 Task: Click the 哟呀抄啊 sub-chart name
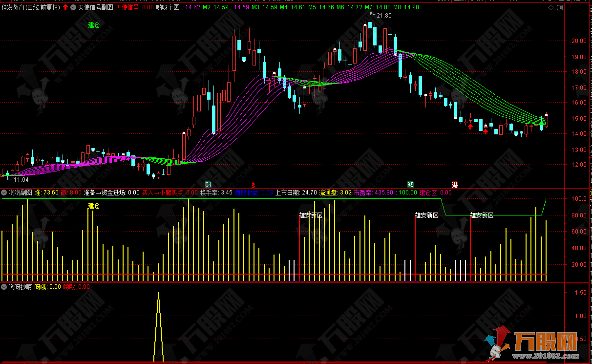tap(21, 287)
